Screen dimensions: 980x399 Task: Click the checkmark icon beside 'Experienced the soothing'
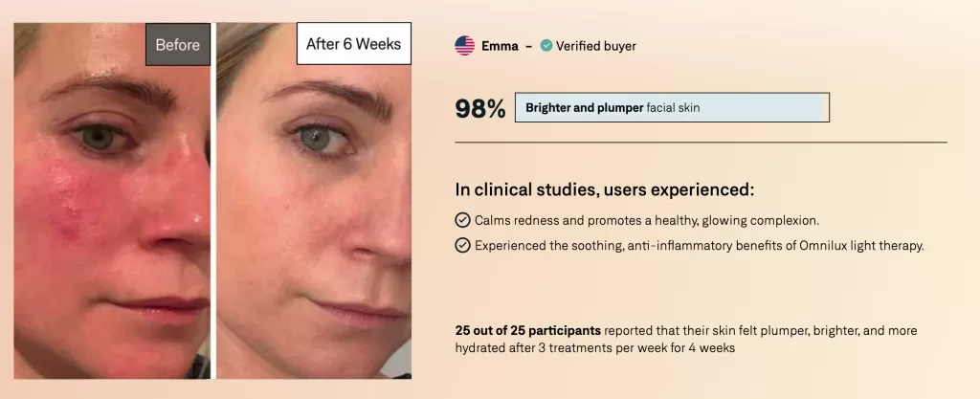(x=462, y=245)
